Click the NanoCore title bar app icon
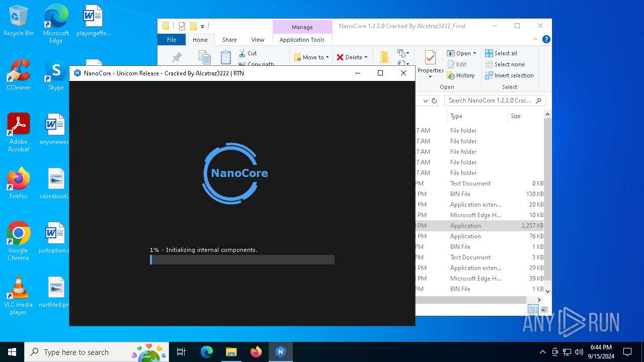This screenshot has height=362, width=644. [77, 73]
